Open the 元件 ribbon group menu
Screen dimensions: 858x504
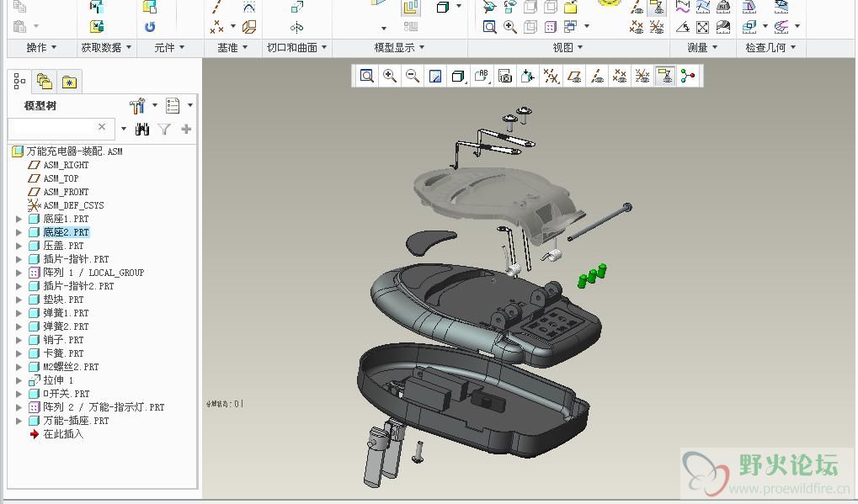(169, 48)
